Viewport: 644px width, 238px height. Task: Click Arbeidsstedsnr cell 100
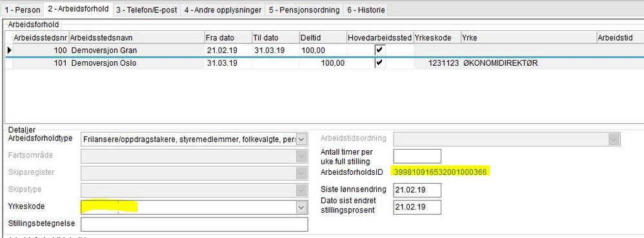41,50
